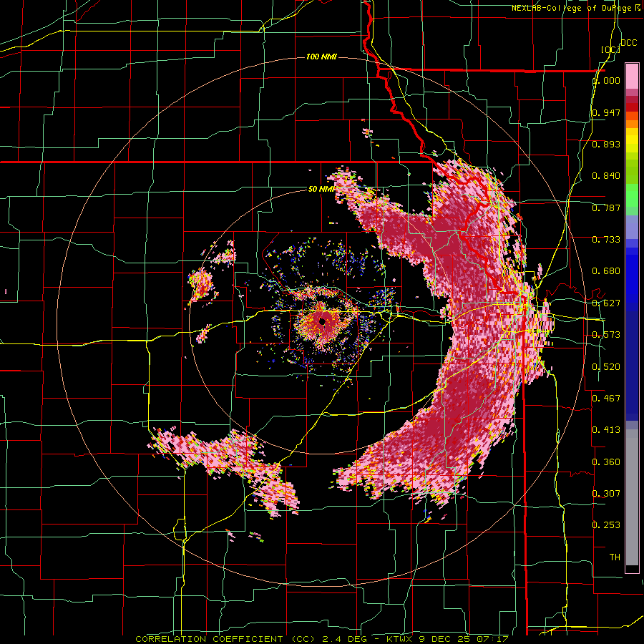Click the 100 NMI range ring label
644x644 pixels.
coord(321,57)
